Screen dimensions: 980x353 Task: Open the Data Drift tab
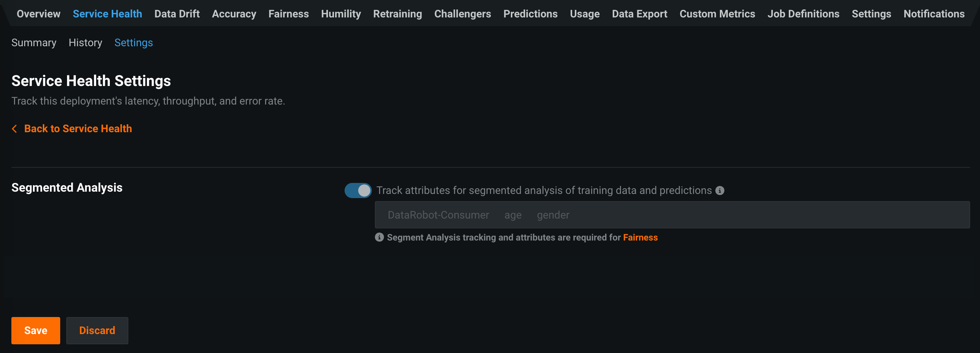[x=176, y=14]
